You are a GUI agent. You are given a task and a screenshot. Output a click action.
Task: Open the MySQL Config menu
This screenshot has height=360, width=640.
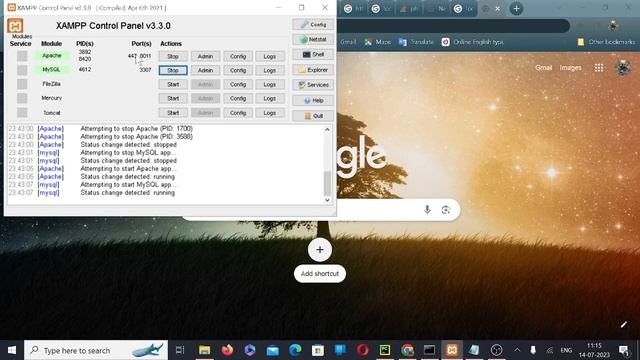coord(238,70)
